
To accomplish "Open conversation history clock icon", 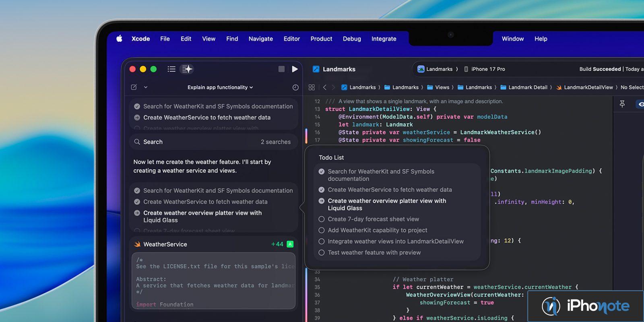I will click(295, 87).
